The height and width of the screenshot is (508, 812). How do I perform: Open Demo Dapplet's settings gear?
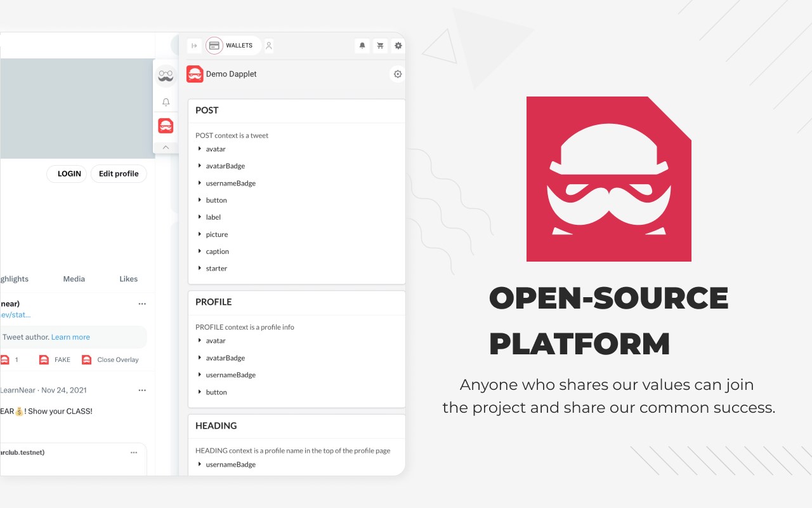pos(398,74)
